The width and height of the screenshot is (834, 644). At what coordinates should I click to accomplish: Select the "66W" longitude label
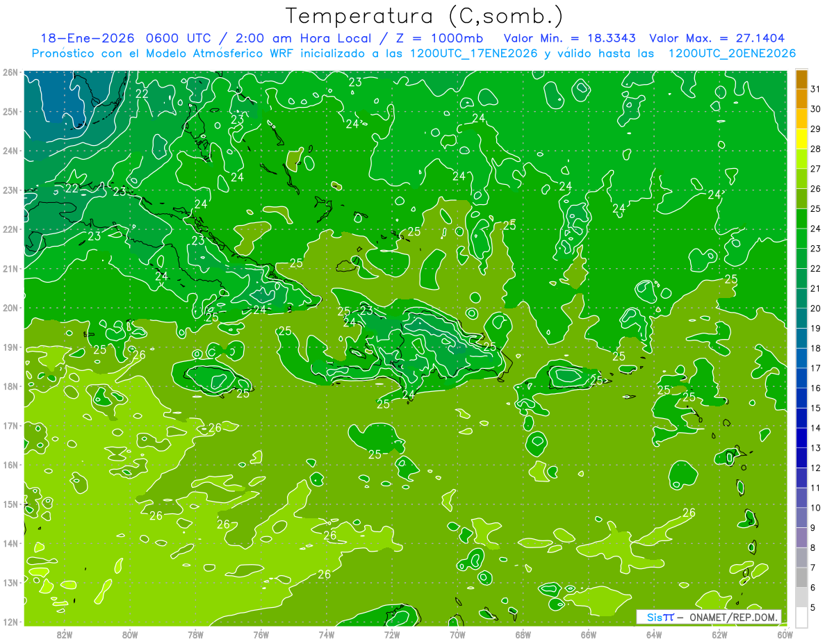(x=588, y=634)
